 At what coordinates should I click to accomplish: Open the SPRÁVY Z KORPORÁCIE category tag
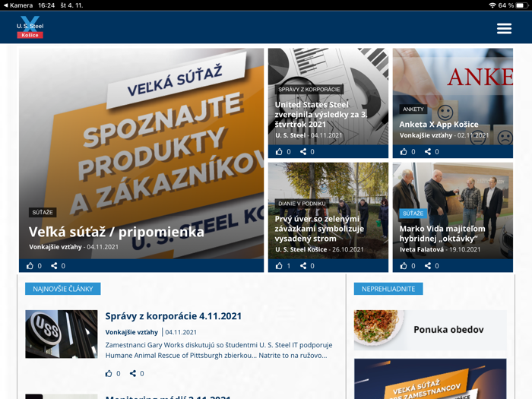tap(309, 89)
